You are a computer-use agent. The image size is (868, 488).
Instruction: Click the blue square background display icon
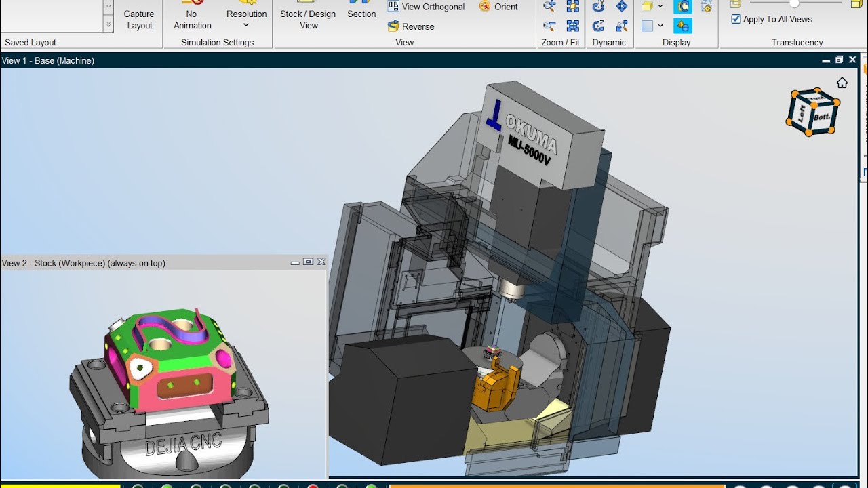[x=647, y=26]
